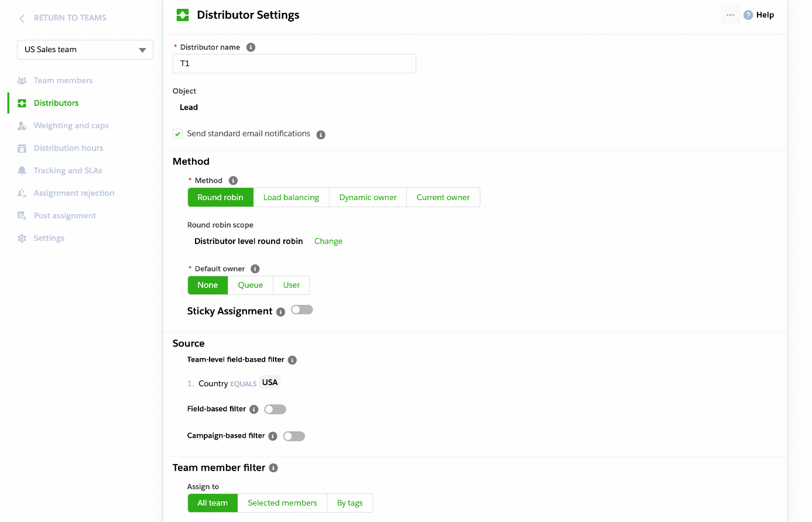812x522 pixels.
Task: Open Tracking and SLAs page
Action: pyautogui.click(x=68, y=171)
